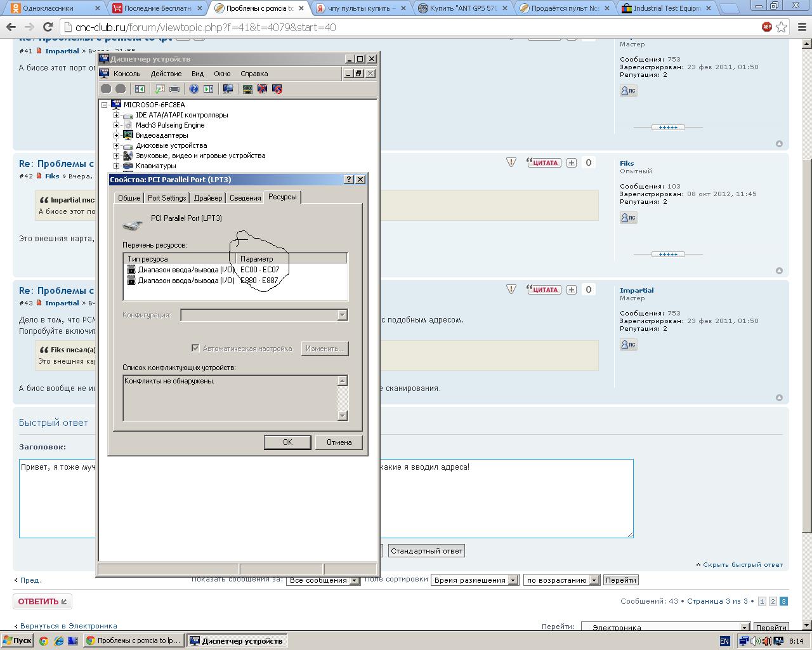Image resolution: width=812 pixels, height=650 pixels.
Task: Click the report warning icon on post #43
Action: pyautogui.click(x=511, y=289)
